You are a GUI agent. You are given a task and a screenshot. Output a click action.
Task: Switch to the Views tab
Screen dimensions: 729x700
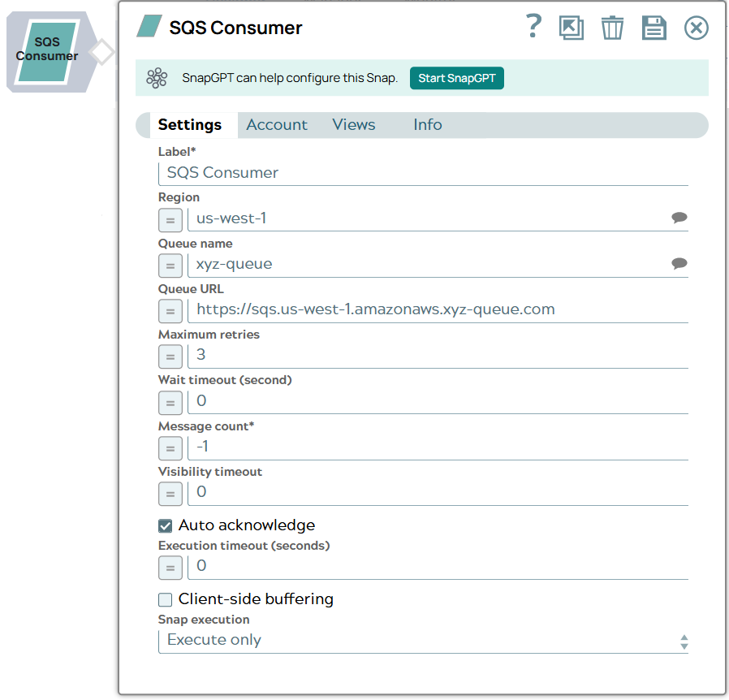pos(353,124)
